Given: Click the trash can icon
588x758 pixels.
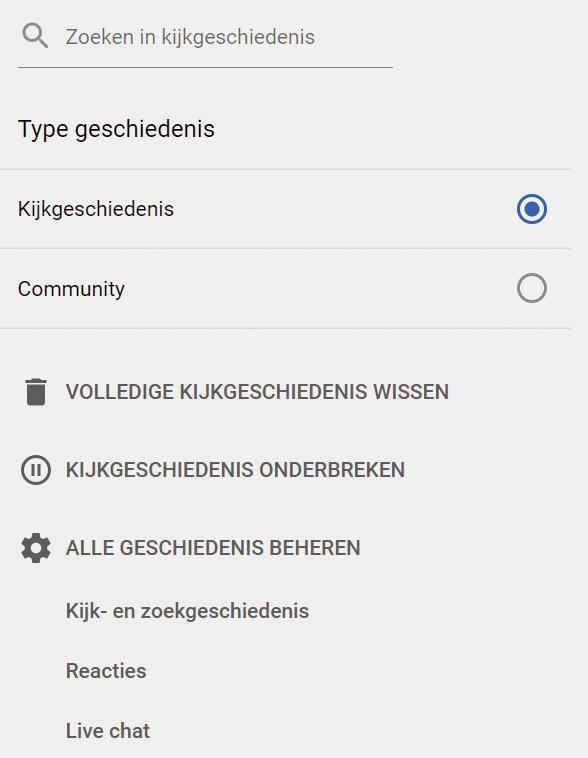Looking at the screenshot, I should coord(36,392).
